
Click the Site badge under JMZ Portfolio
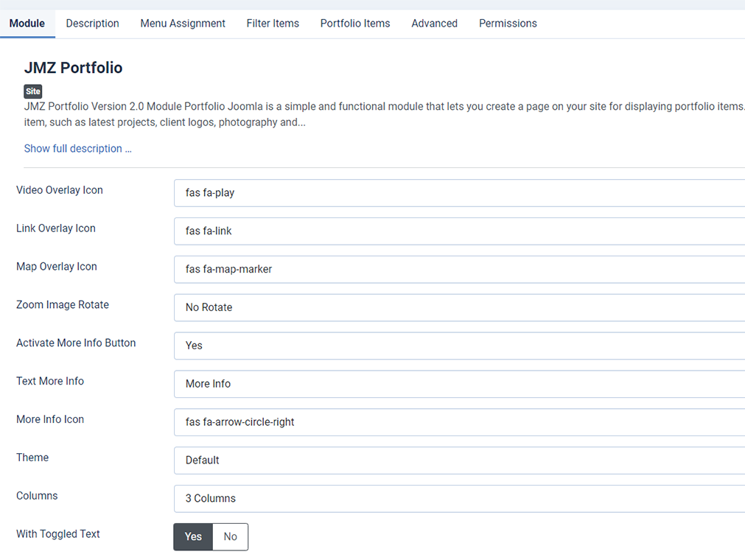32,91
